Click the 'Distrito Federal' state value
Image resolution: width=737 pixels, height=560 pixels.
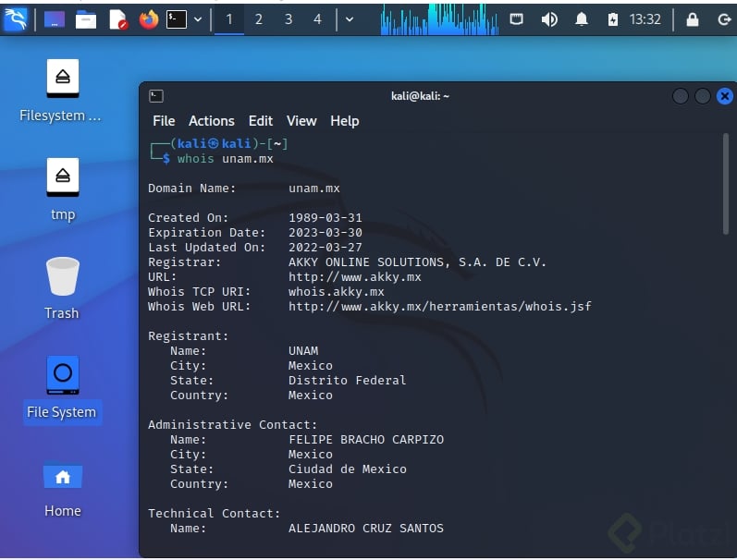click(x=347, y=381)
